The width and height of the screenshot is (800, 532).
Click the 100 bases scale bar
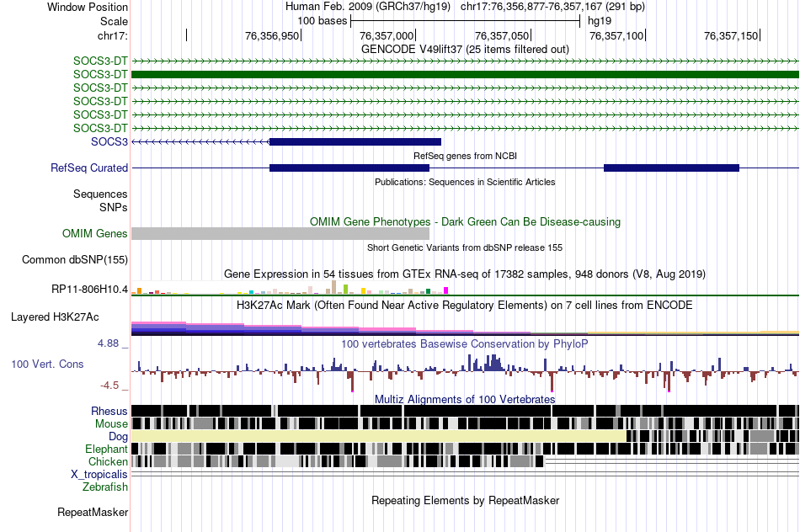tap(466, 21)
